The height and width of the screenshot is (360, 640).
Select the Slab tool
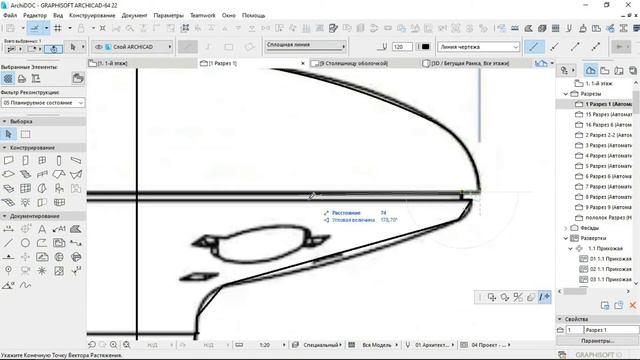pos(9,174)
